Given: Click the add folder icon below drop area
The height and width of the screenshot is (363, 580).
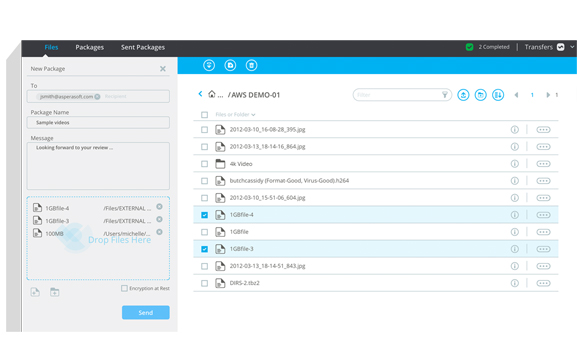Looking at the screenshot, I should 55,292.
